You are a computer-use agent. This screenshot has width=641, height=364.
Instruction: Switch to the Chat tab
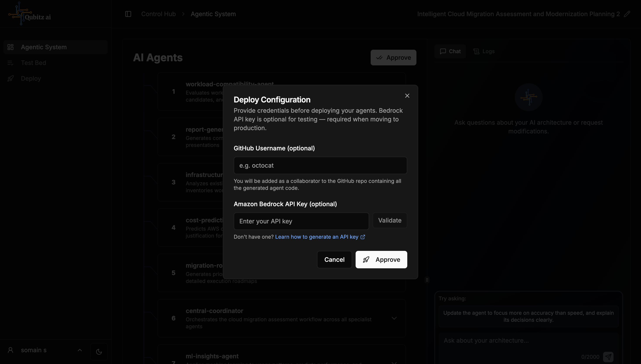click(450, 51)
